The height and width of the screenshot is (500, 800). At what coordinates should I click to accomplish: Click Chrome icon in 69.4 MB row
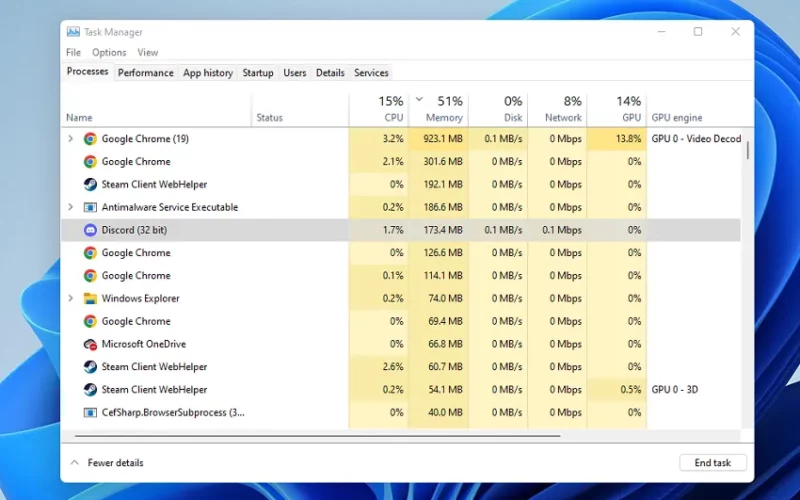click(x=90, y=321)
